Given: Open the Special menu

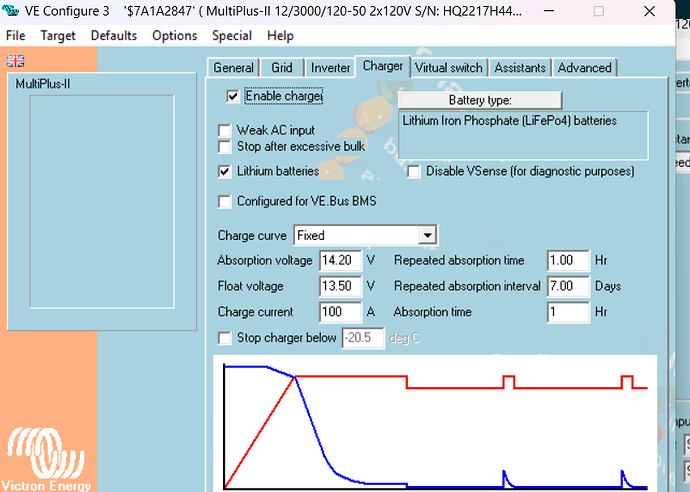Looking at the screenshot, I should pyautogui.click(x=232, y=36).
